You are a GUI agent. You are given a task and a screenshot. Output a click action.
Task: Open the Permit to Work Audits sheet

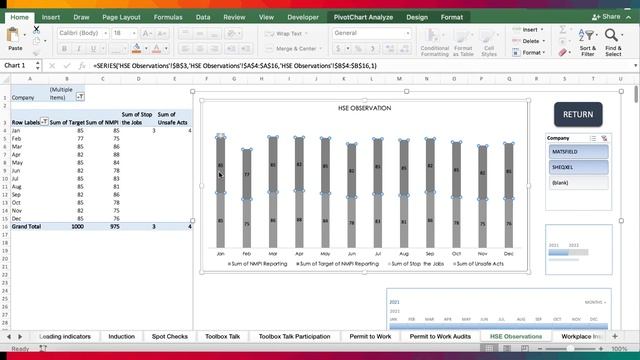(x=440, y=336)
